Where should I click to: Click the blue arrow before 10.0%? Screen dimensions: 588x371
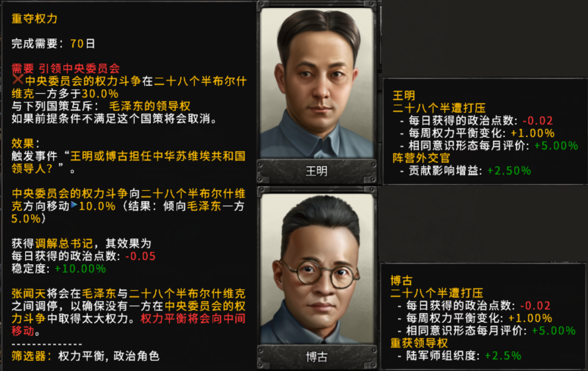click(74, 205)
